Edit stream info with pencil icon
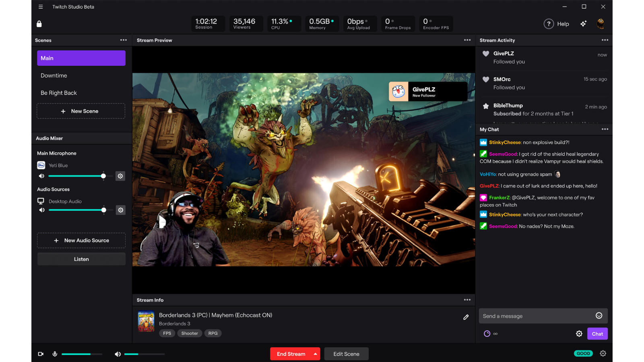Image resolution: width=644 pixels, height=362 pixels. click(x=466, y=317)
